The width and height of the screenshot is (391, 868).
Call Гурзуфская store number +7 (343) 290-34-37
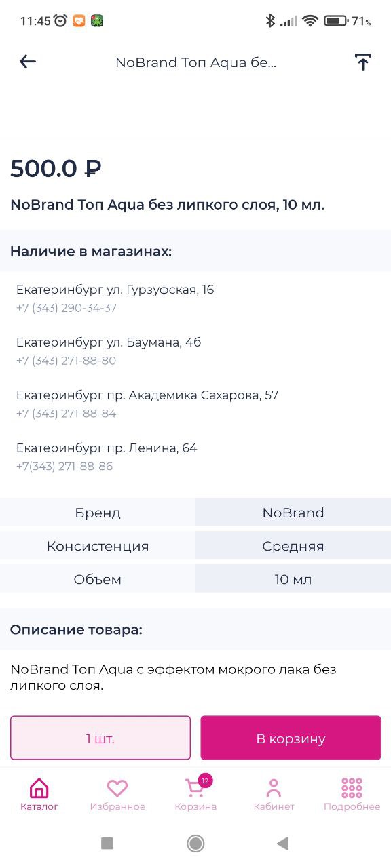67,308
